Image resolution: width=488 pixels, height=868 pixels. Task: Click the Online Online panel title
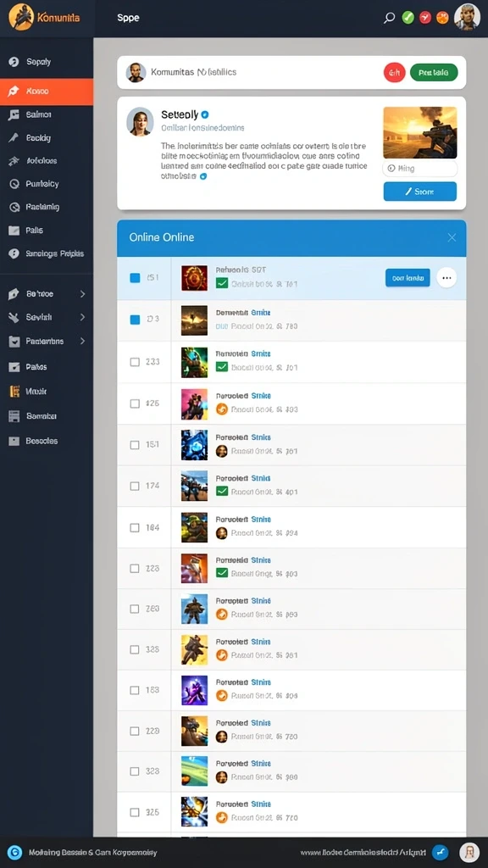point(162,237)
